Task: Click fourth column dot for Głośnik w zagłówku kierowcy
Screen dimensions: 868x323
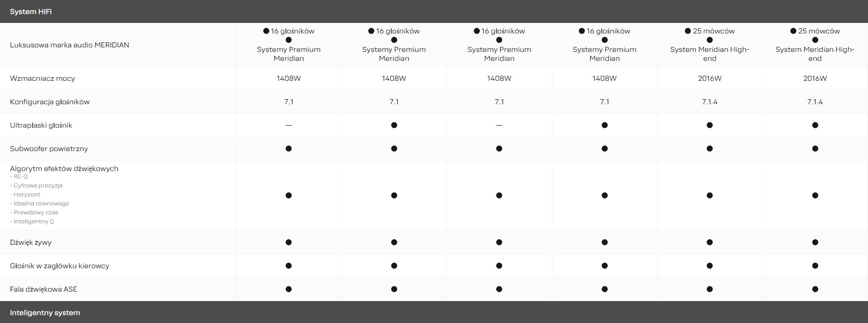Action: (x=605, y=266)
